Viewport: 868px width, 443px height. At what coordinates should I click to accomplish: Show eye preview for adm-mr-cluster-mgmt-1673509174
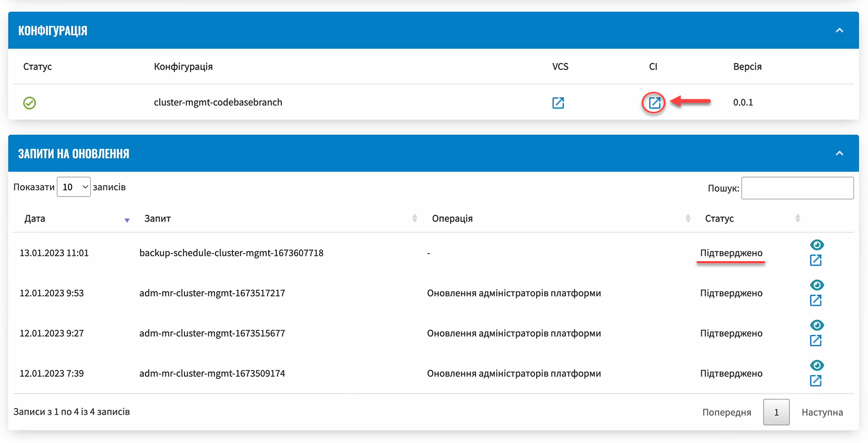click(817, 365)
